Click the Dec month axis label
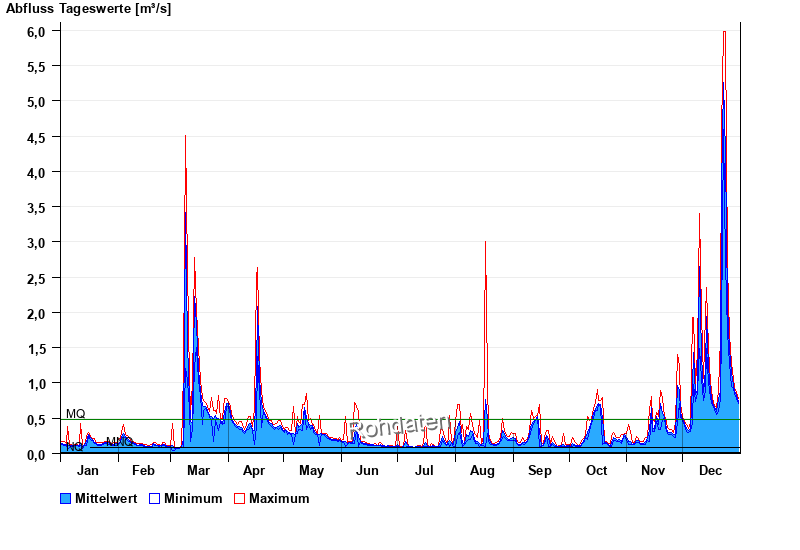The image size is (800, 550). pyautogui.click(x=710, y=471)
